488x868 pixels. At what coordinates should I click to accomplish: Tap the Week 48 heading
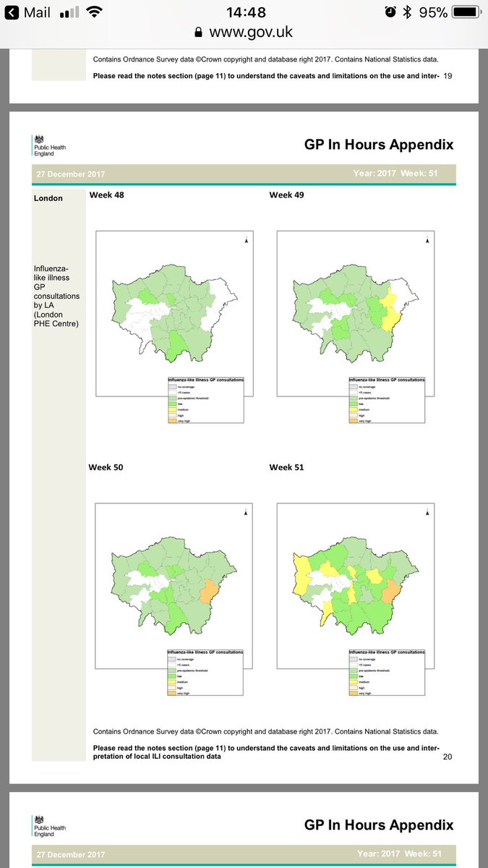(x=106, y=195)
